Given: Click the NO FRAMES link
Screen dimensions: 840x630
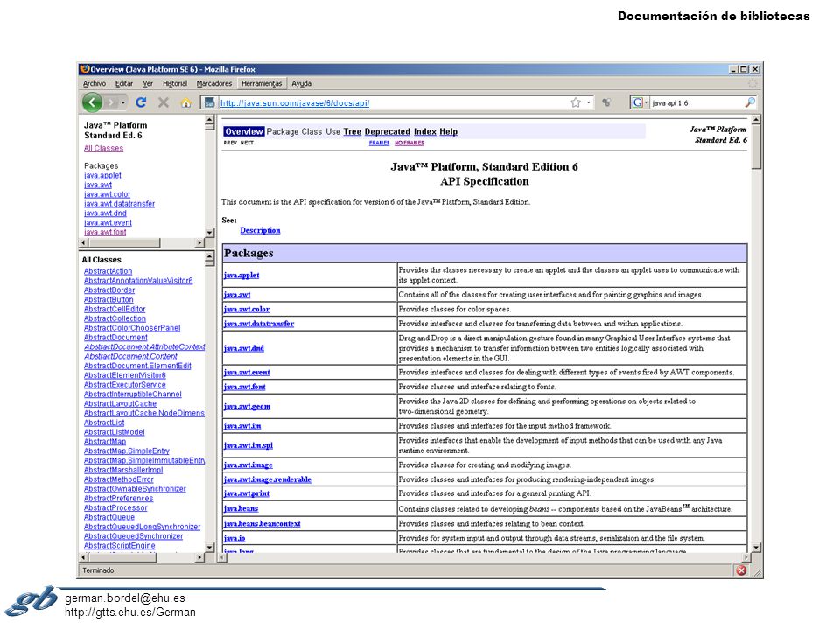Looking at the screenshot, I should pyautogui.click(x=409, y=143).
